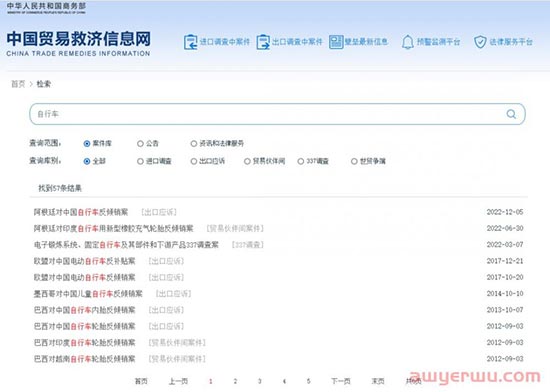The image size is (550, 392).
Task: Open the 巴西对中国自行车内胎反倾销案 result
Action: pos(85,310)
